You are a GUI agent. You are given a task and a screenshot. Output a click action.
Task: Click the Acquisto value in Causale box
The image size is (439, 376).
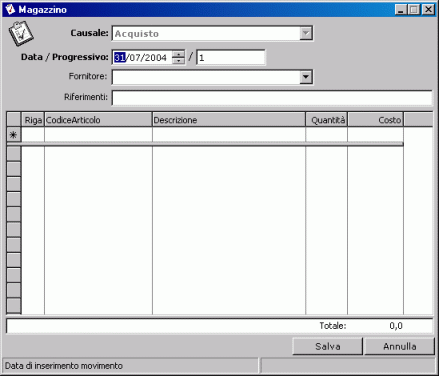pos(137,34)
